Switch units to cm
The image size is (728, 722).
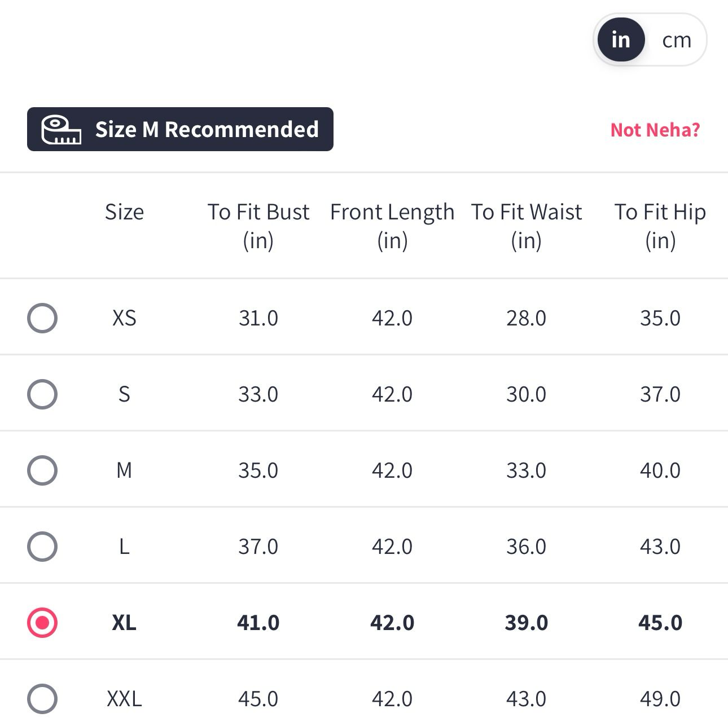point(676,40)
